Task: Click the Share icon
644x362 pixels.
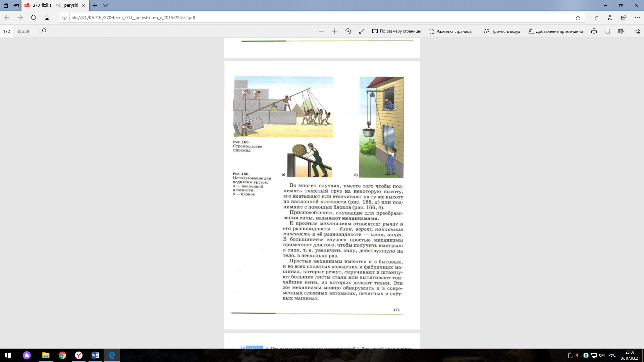Action: click(624, 17)
